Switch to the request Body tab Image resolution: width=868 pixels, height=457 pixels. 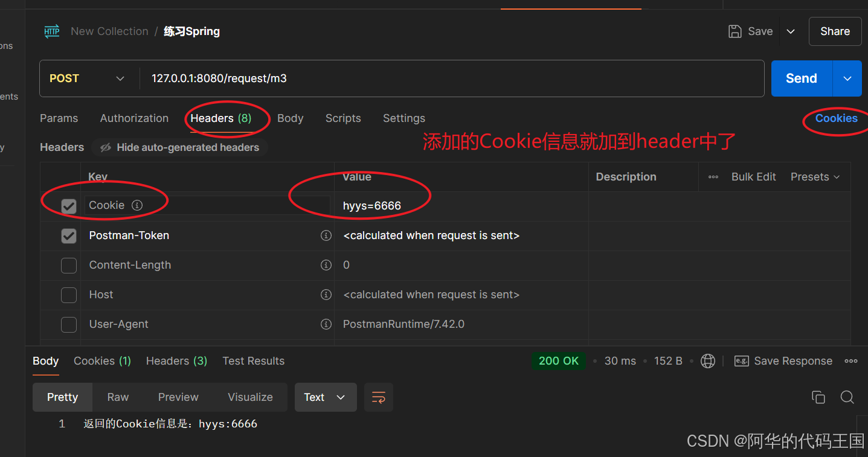[x=290, y=118]
